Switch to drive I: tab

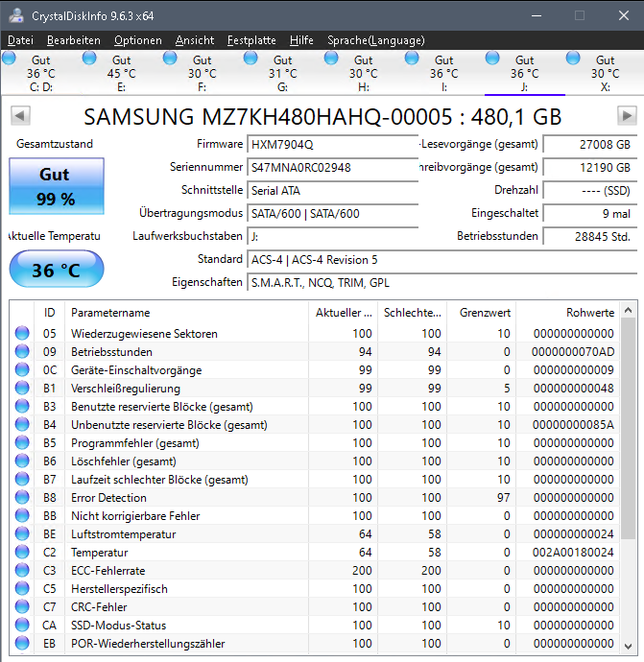[x=443, y=73]
